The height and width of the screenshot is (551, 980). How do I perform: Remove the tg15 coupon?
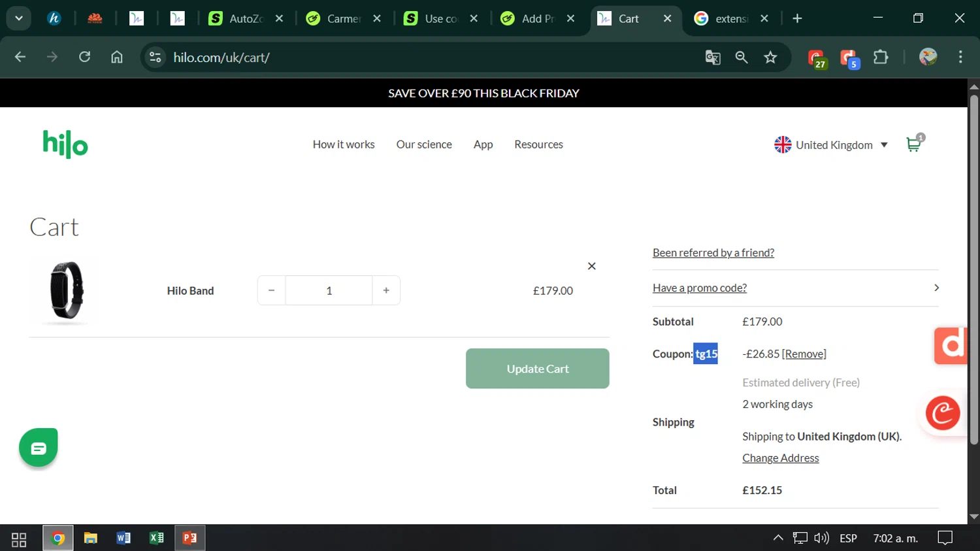tap(804, 354)
